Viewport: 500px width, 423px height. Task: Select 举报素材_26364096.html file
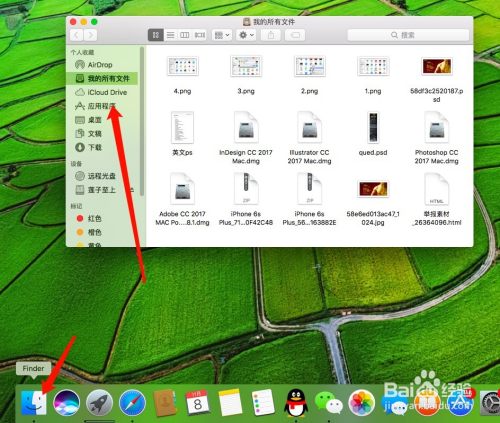pyautogui.click(x=437, y=189)
